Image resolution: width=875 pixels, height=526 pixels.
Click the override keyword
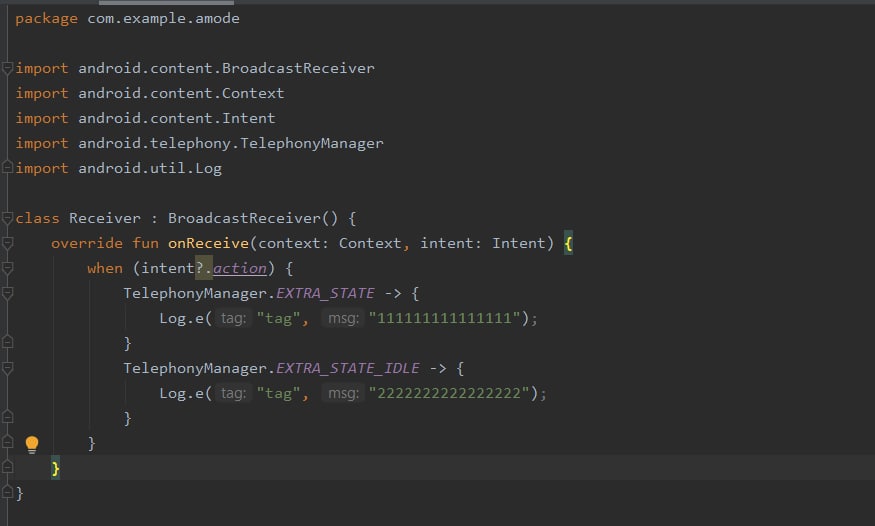point(86,243)
